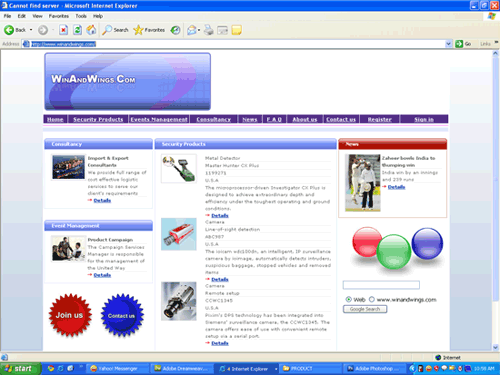The width and height of the screenshot is (500, 375).
Task: Click the Google Search button
Action: point(365,309)
